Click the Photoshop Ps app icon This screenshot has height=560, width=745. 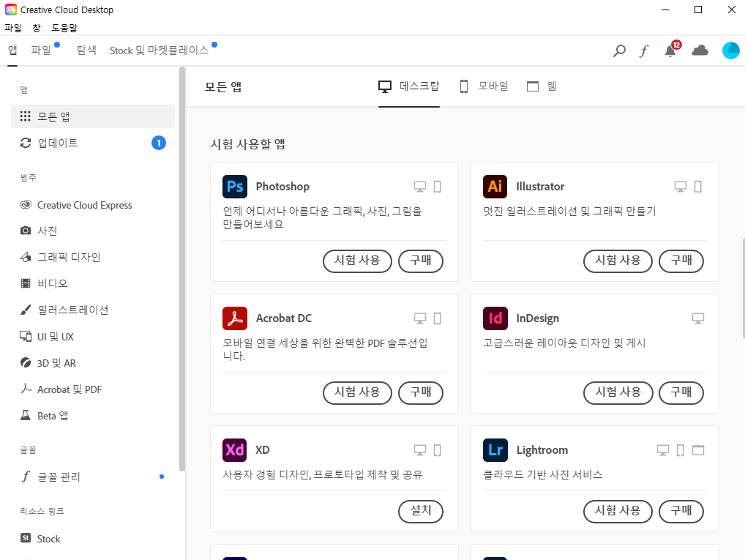coord(235,187)
